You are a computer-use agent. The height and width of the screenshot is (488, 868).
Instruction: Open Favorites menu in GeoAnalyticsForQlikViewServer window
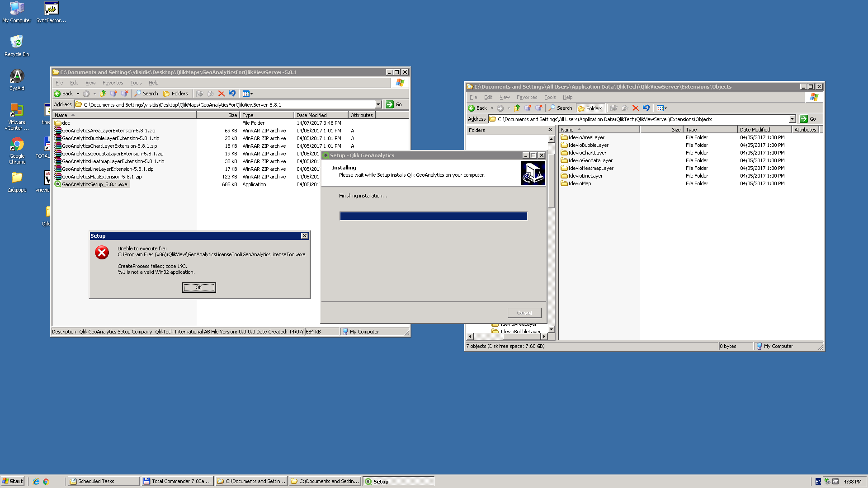point(113,83)
